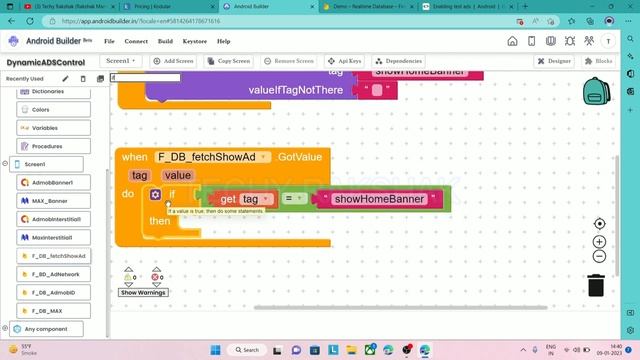Zoom in the blocks workspace
The image size is (640, 360).
pos(599,242)
